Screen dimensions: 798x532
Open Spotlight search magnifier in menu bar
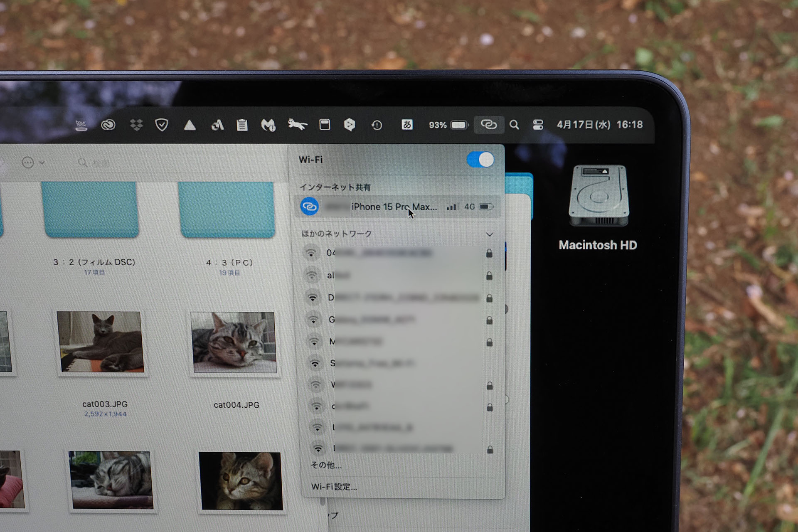click(x=514, y=125)
